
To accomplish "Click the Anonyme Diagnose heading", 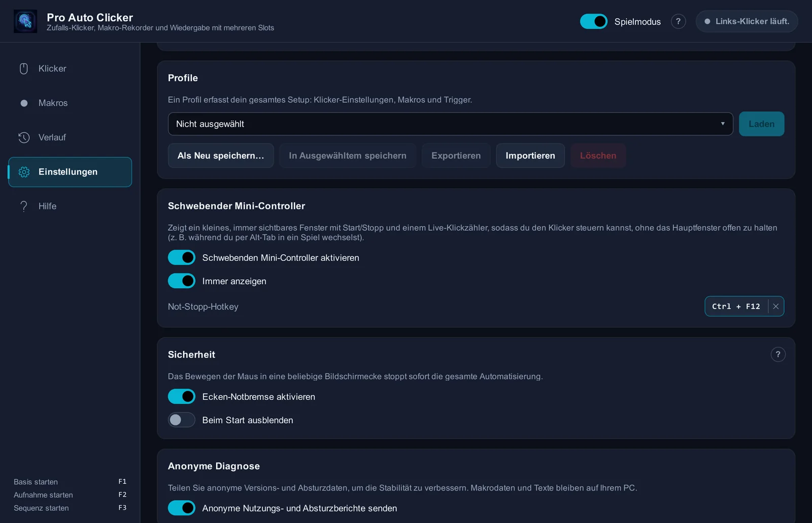I will [x=214, y=466].
